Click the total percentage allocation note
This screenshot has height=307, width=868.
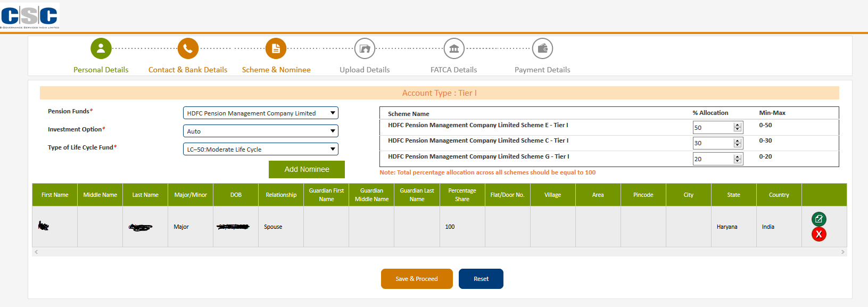click(x=487, y=172)
